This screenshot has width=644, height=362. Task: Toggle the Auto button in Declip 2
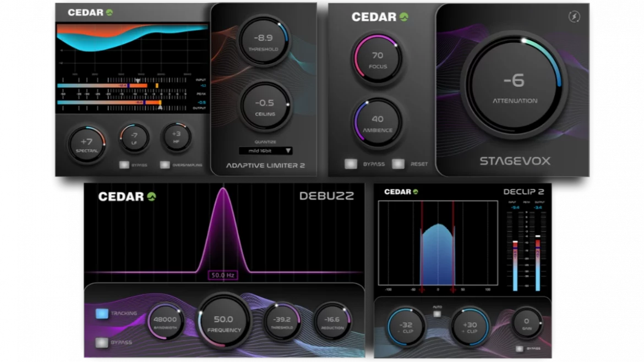(x=437, y=314)
